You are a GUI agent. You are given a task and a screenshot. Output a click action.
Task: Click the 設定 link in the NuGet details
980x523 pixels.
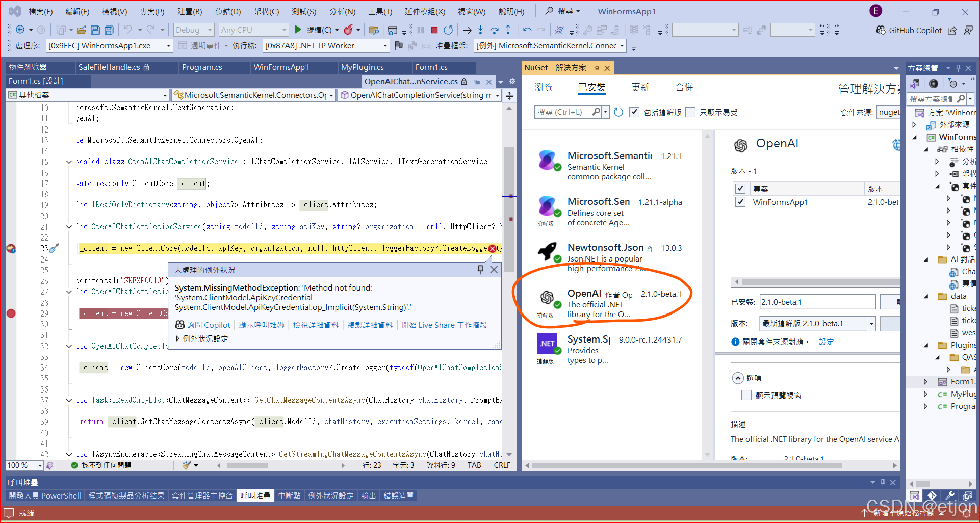(827, 342)
